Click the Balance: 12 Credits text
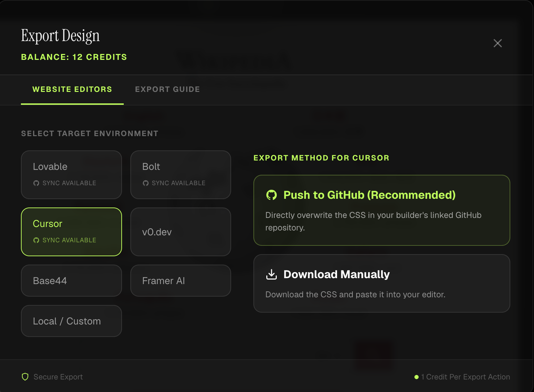The image size is (534, 392). (74, 57)
